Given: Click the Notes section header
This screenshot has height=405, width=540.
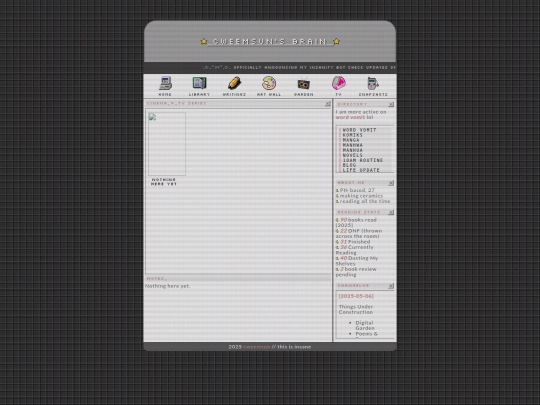Looking at the screenshot, I should 238,278.
